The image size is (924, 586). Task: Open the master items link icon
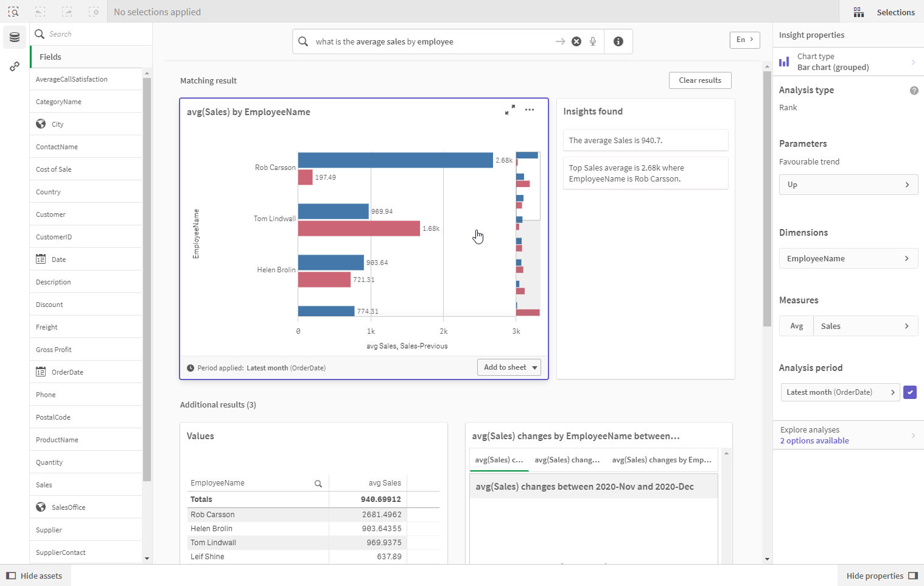15,66
